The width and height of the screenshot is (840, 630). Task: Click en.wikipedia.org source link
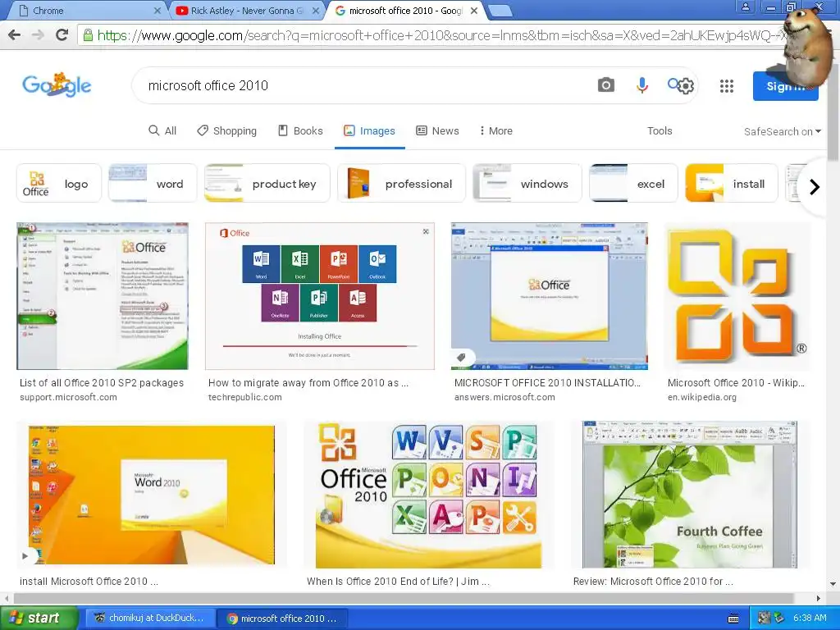(x=702, y=397)
